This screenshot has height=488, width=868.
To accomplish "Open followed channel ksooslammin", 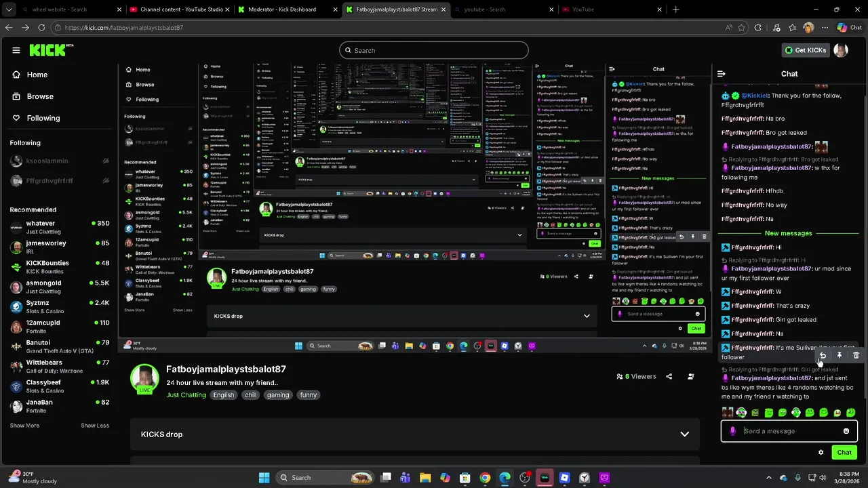I will pos(60,161).
